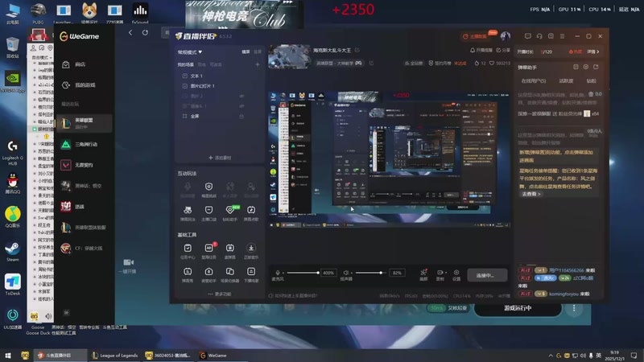Screen dimensions: 644x362
Task: Click the microphone icon labeled 麦克风
Action: click(x=278, y=273)
